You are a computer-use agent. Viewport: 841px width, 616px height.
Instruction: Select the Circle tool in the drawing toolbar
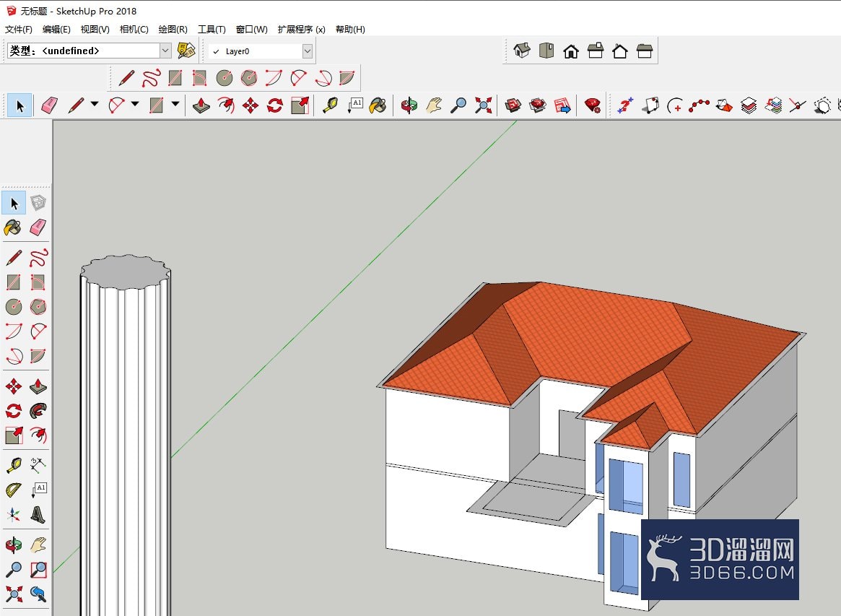(225, 78)
